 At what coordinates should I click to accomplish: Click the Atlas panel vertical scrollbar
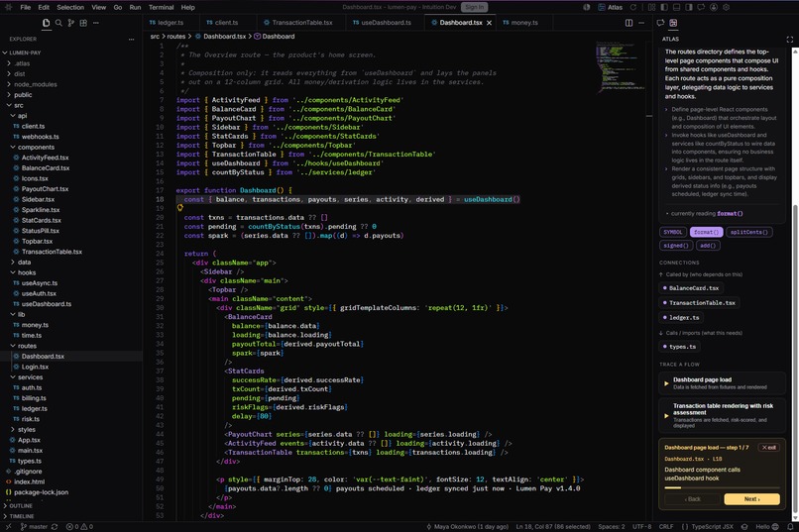click(x=795, y=357)
